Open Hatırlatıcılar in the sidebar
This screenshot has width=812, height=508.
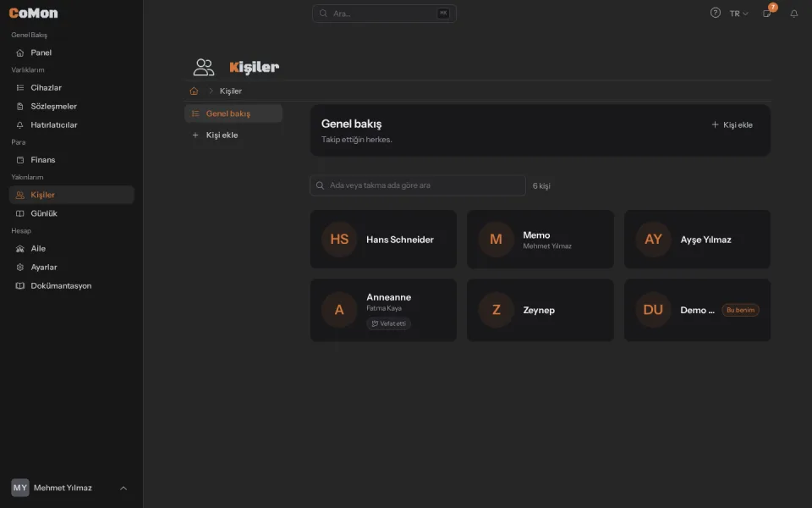click(x=71, y=125)
